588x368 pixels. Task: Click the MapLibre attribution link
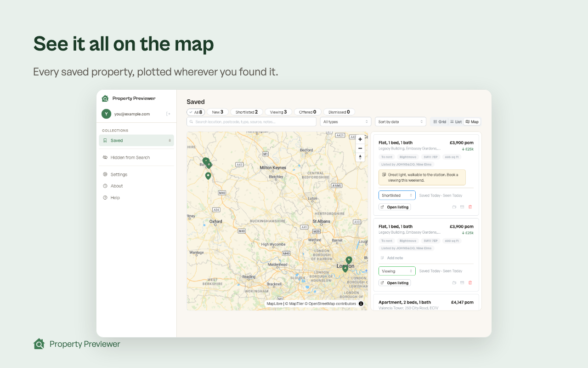[274, 304]
